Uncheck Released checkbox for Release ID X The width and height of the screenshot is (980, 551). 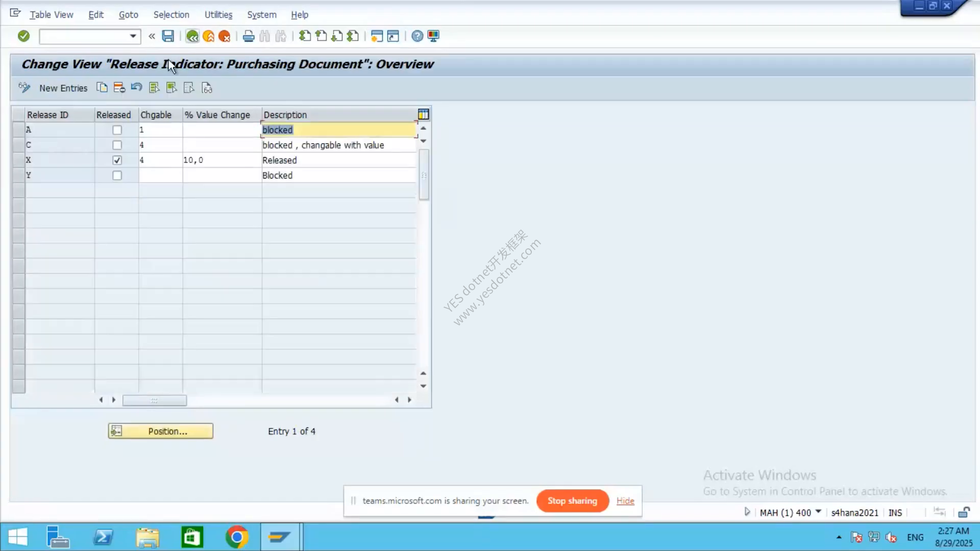117,160
